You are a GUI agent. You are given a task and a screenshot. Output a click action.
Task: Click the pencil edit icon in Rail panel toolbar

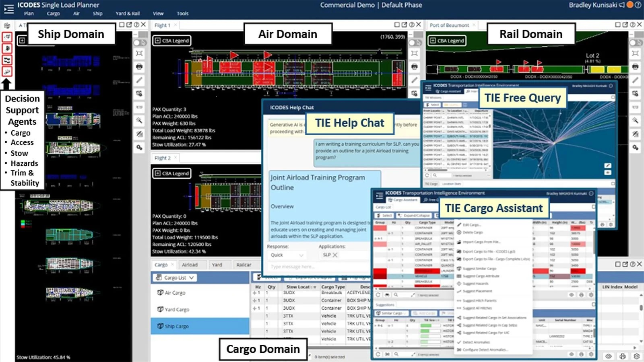pos(635,80)
